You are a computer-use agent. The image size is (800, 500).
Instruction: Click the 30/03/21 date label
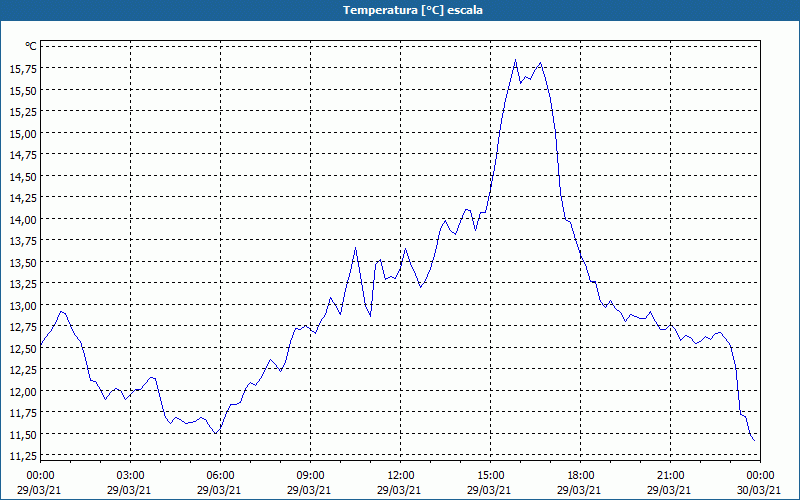coord(760,490)
